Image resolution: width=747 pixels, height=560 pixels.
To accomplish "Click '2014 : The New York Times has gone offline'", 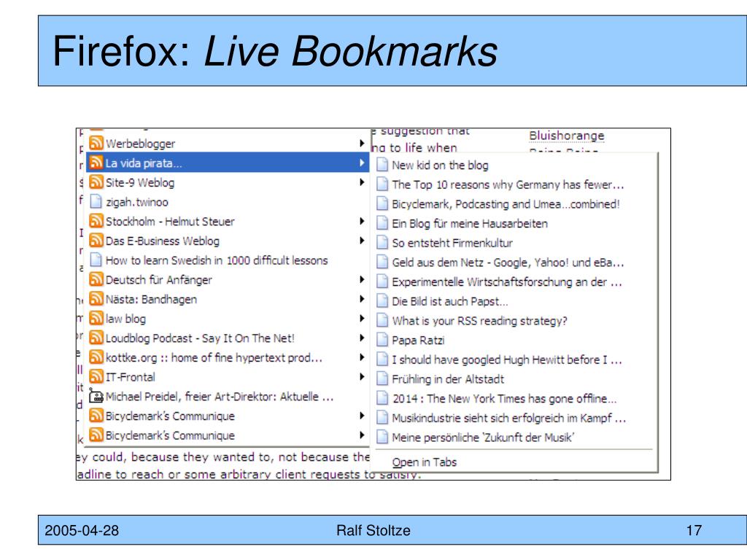I will [504, 398].
